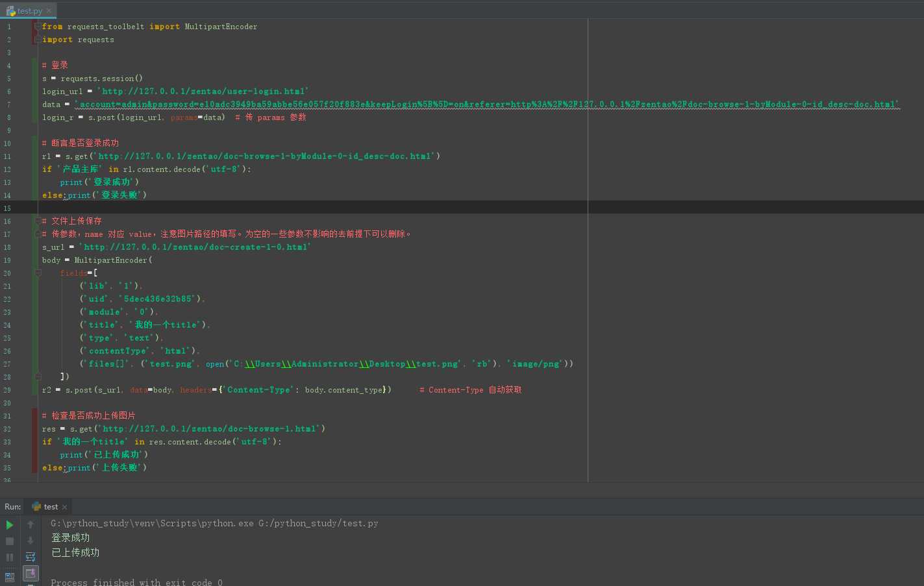Click the login_url string on line 6
The height and width of the screenshot is (586, 924).
coord(203,92)
